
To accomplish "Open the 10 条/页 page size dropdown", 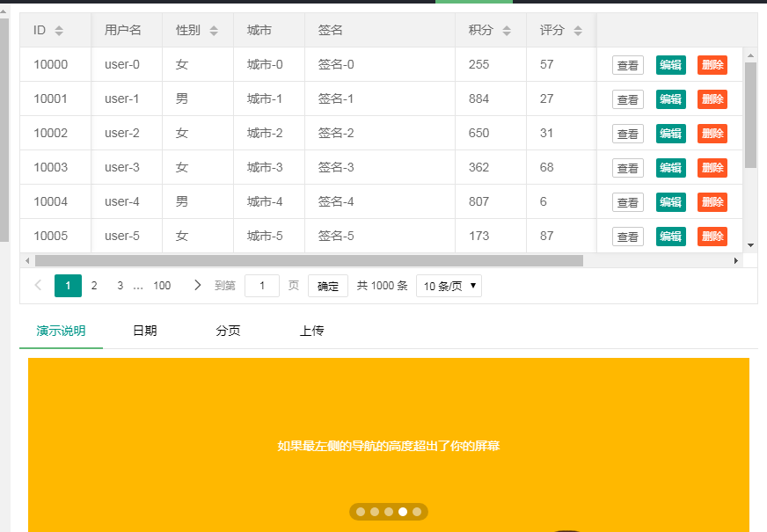I will click(449, 286).
